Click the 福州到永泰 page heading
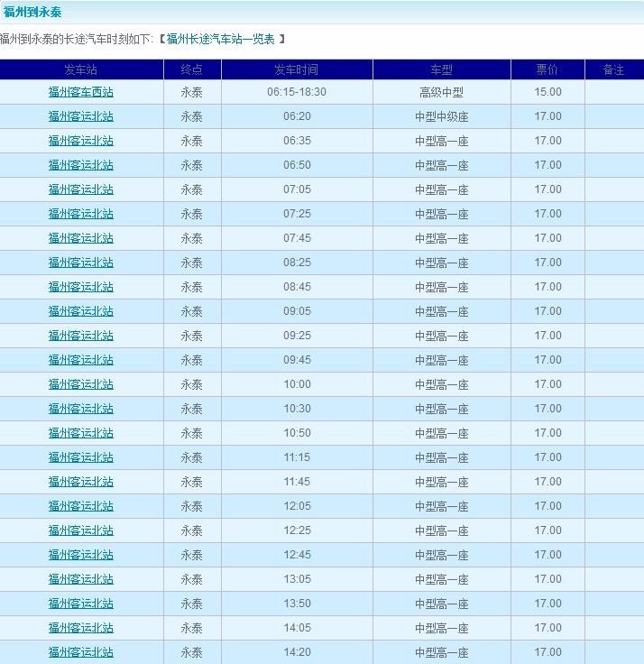 click(33, 12)
